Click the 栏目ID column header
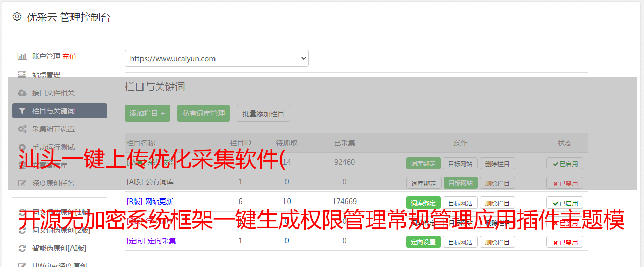This screenshot has height=267, width=644. (240, 143)
